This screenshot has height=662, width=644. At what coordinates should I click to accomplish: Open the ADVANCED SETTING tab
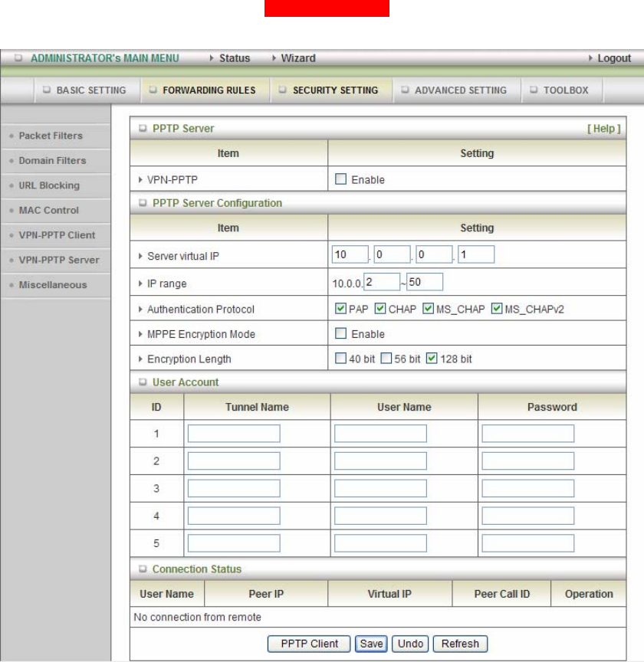pyautogui.click(x=457, y=90)
